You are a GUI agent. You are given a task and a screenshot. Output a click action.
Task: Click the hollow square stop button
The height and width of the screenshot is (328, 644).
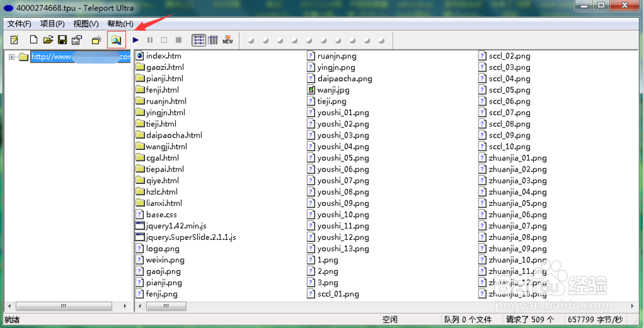tap(164, 40)
